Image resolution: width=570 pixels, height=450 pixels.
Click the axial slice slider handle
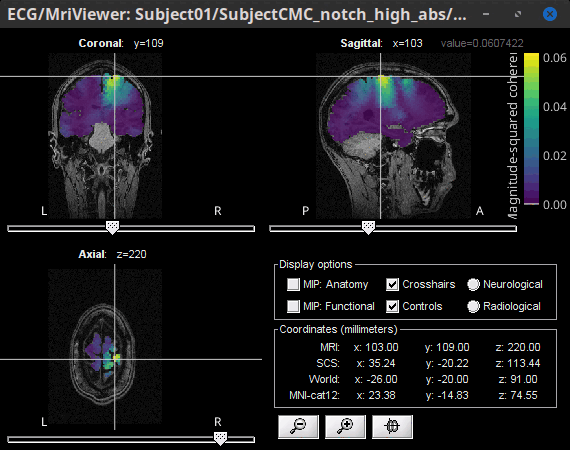tap(220, 439)
